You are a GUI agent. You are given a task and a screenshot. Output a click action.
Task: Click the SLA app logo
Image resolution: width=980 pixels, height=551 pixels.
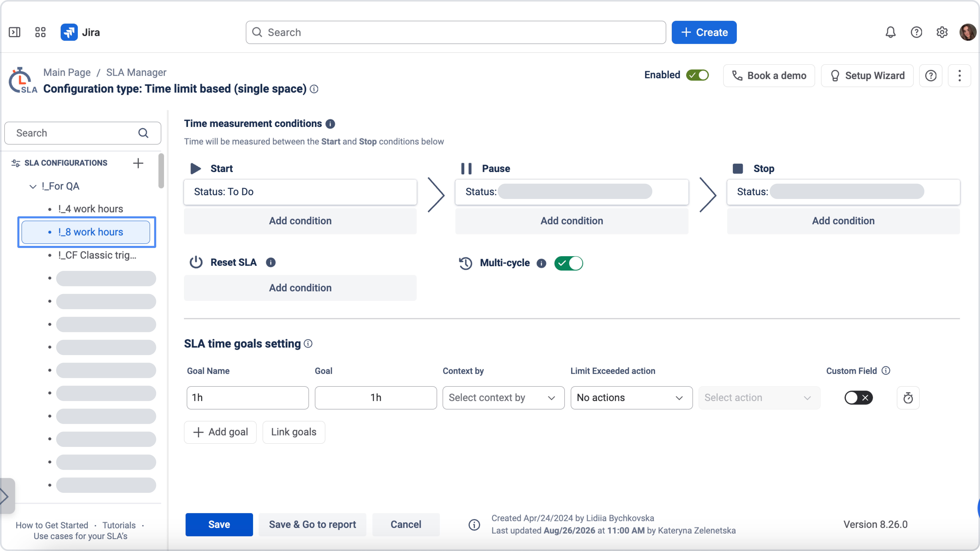click(x=23, y=80)
